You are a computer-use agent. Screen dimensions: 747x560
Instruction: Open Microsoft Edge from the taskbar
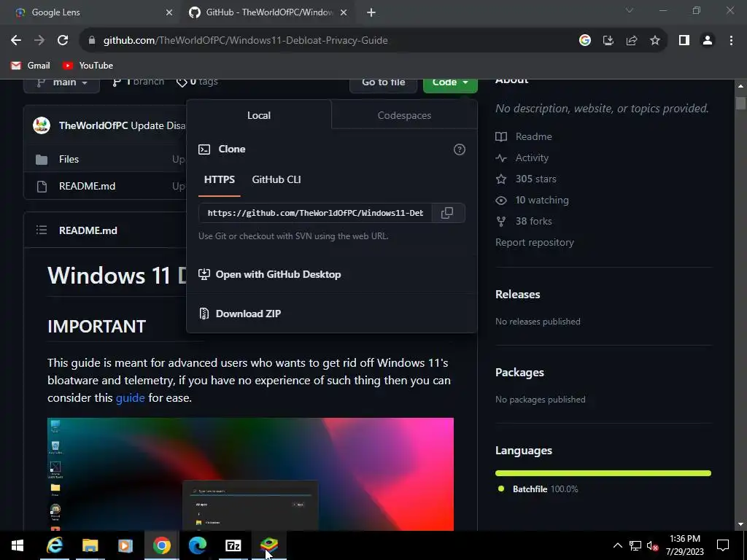tap(197, 545)
